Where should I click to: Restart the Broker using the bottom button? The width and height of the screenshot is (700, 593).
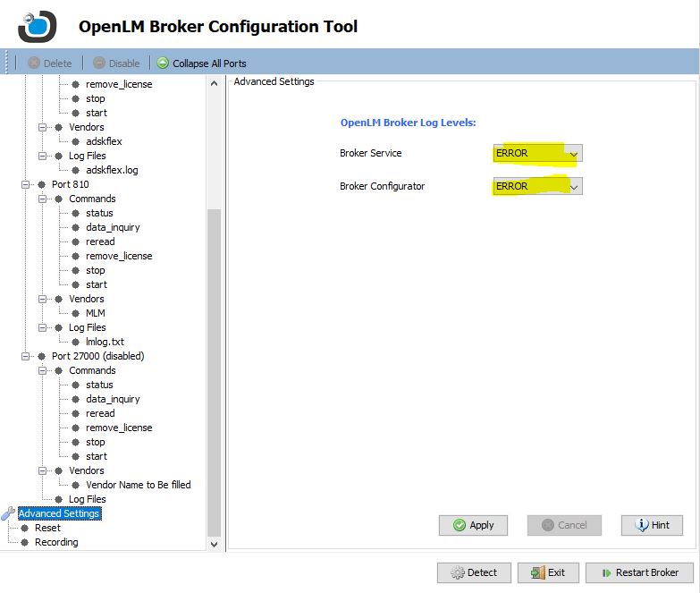tap(639, 572)
